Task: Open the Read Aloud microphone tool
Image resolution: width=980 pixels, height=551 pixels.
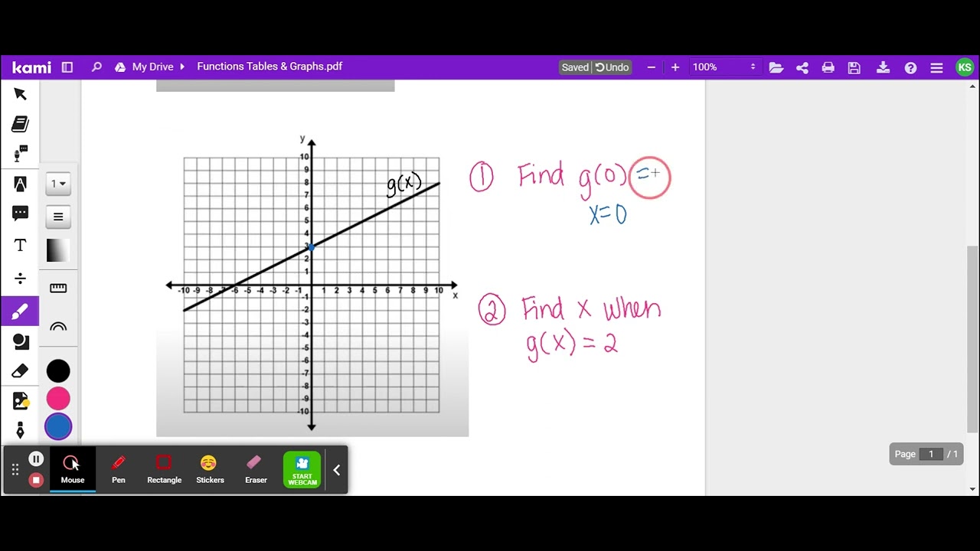Action: point(20,154)
